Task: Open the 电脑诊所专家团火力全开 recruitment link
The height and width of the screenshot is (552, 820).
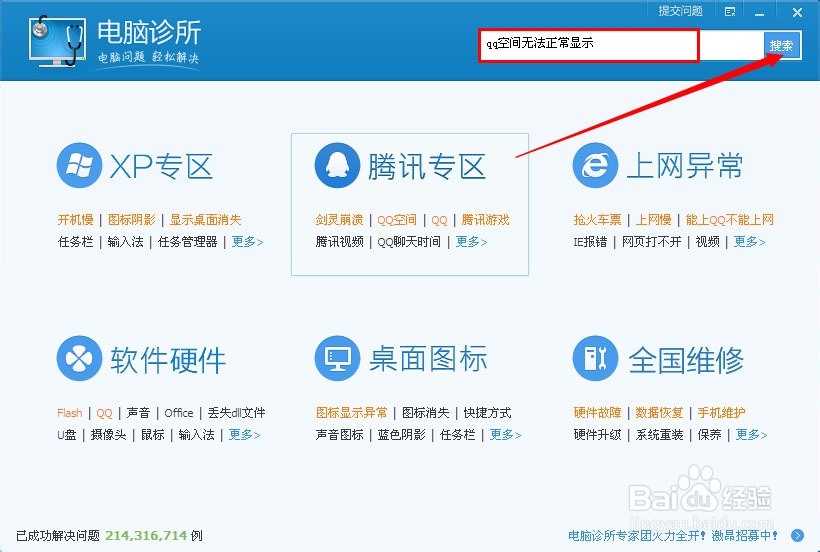Action: [x=673, y=536]
